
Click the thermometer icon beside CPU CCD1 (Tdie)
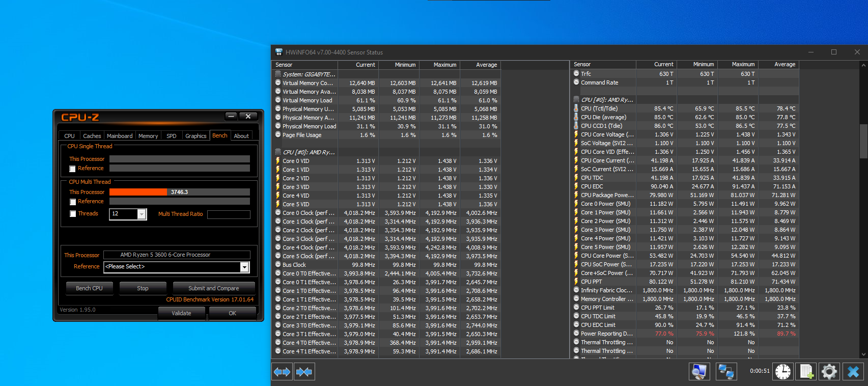click(x=576, y=126)
